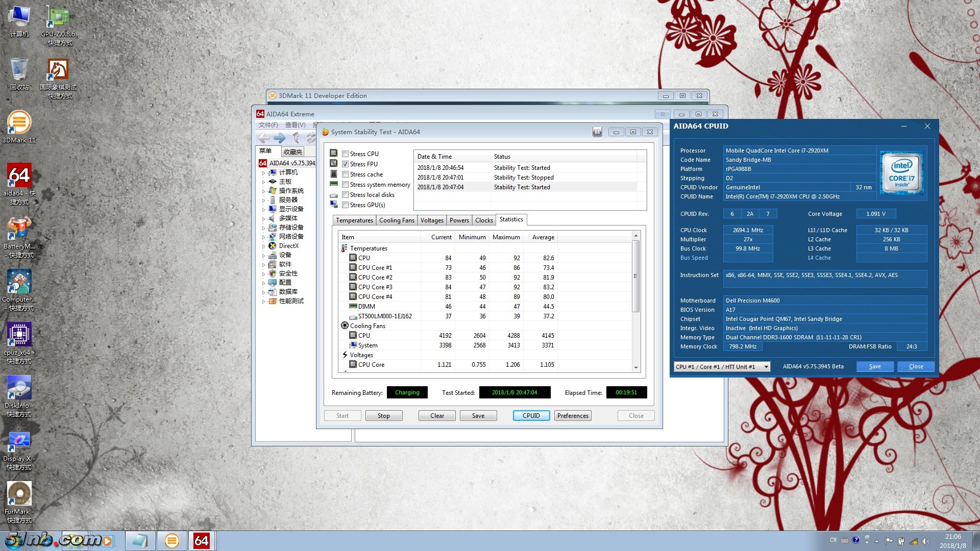Switch to the Temperatures tab
Image resolution: width=980 pixels, height=551 pixels.
(354, 220)
